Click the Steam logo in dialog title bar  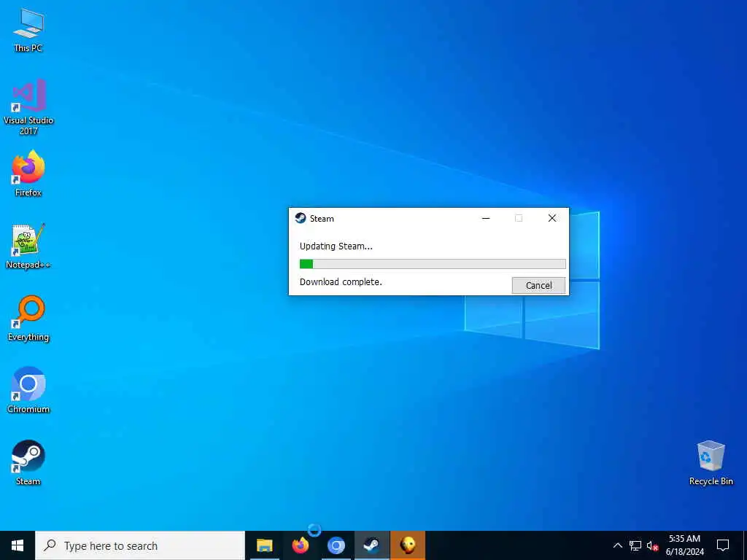tap(300, 218)
